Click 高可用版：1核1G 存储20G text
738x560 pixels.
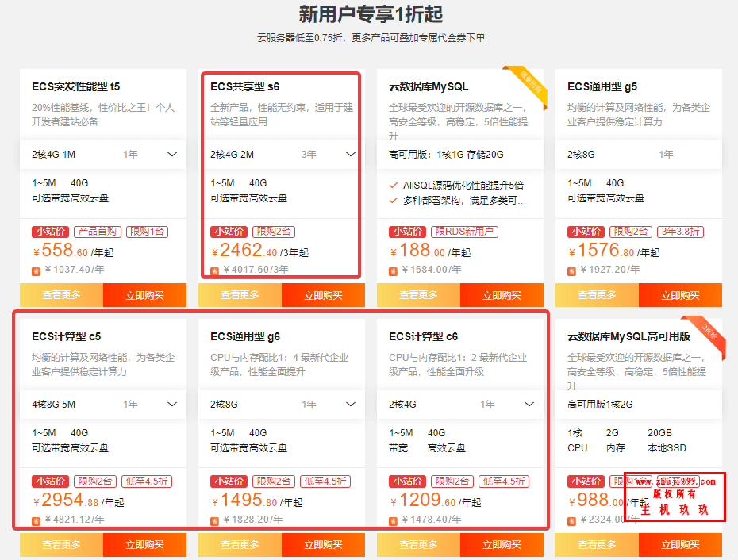(446, 155)
